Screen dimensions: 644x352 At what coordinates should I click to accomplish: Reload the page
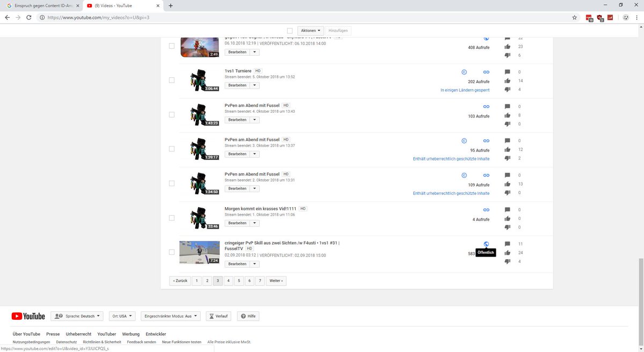[x=28, y=17]
